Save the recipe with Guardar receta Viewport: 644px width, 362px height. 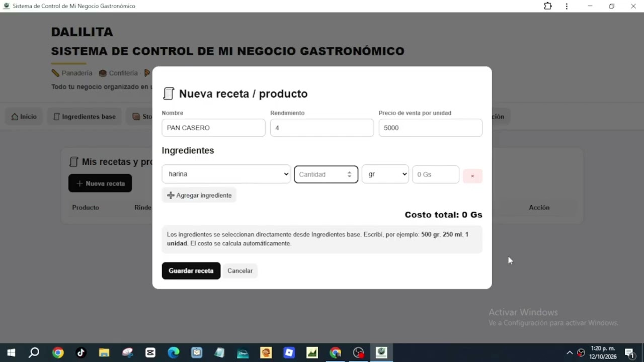click(191, 270)
